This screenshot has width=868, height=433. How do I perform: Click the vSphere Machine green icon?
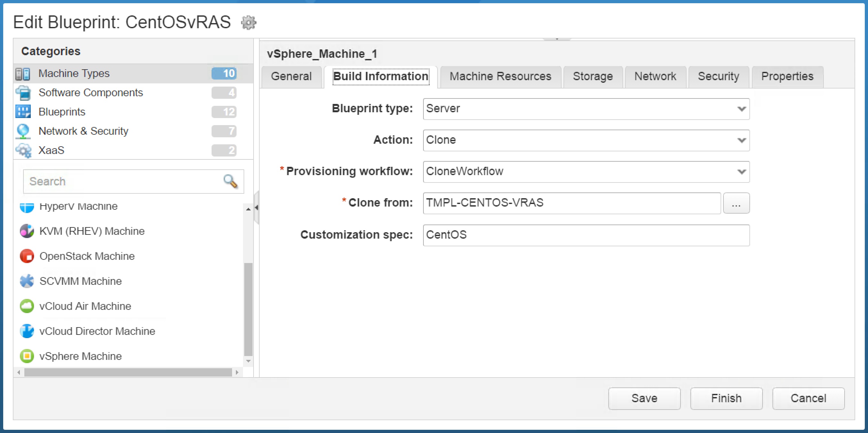tap(27, 356)
